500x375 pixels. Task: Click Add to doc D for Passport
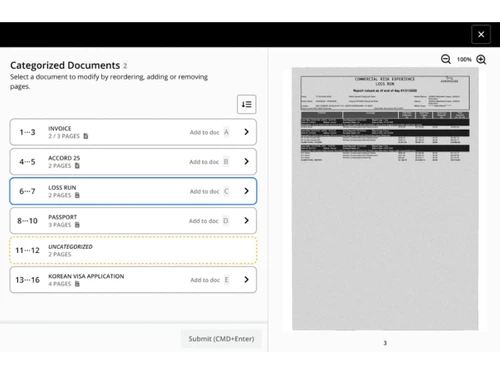coord(209,221)
